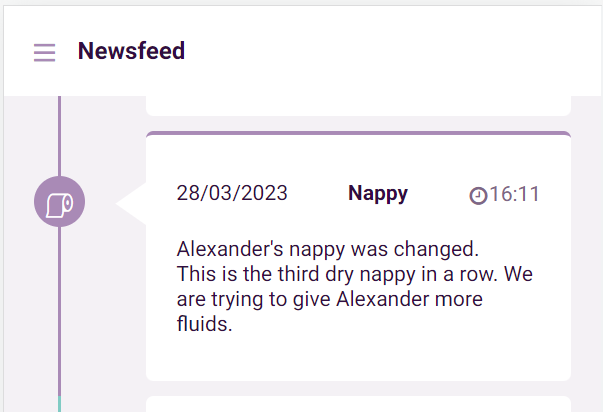Click the purple top border of Nappy card

point(358,133)
